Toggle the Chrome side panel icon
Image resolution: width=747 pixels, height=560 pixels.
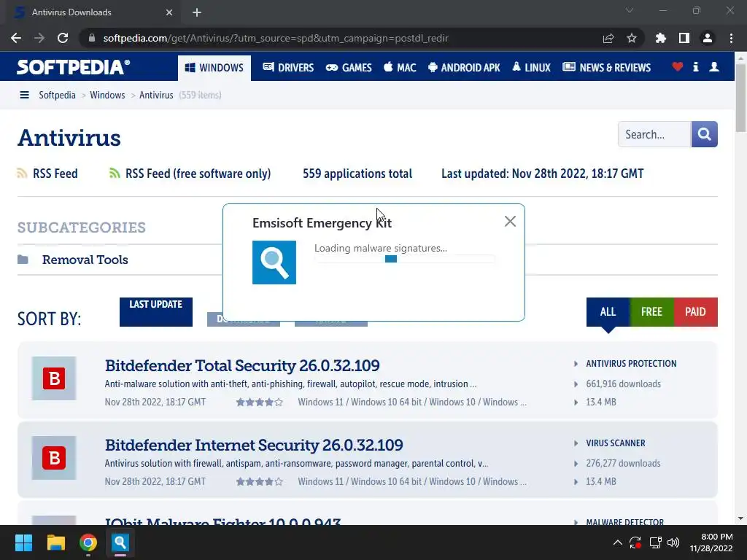684,38
